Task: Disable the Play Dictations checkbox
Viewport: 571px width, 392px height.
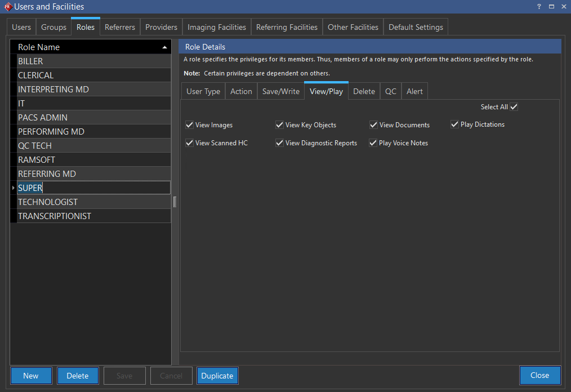Action: click(455, 124)
